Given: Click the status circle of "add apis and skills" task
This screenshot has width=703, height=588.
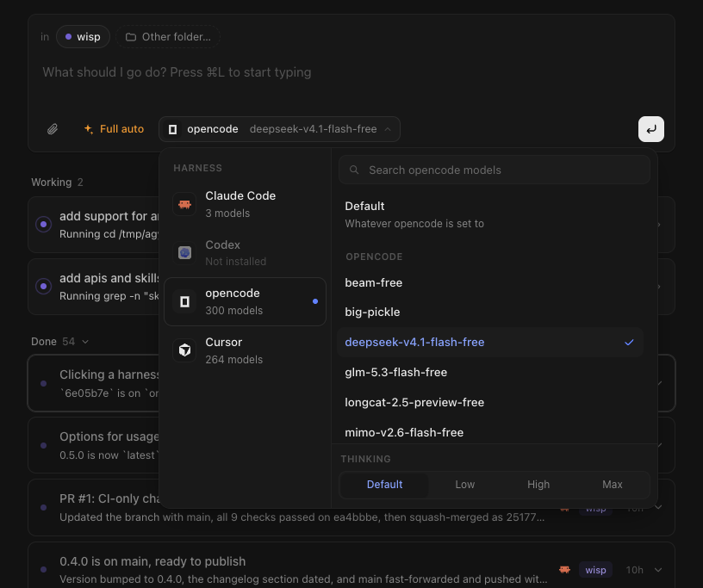Looking at the screenshot, I should point(43,286).
